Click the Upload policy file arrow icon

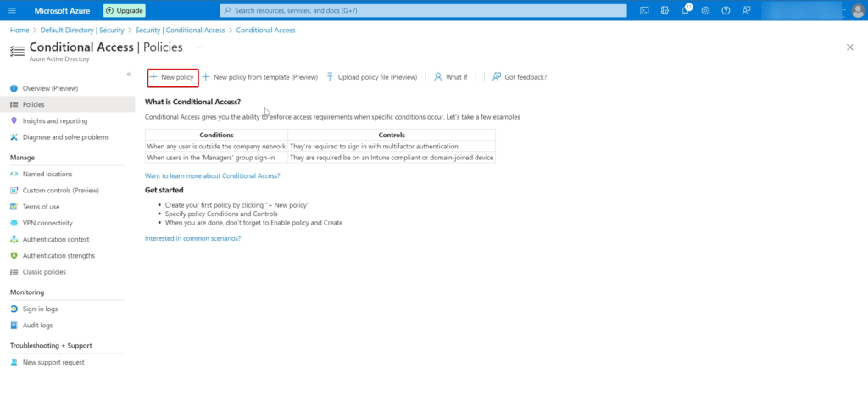pyautogui.click(x=330, y=77)
